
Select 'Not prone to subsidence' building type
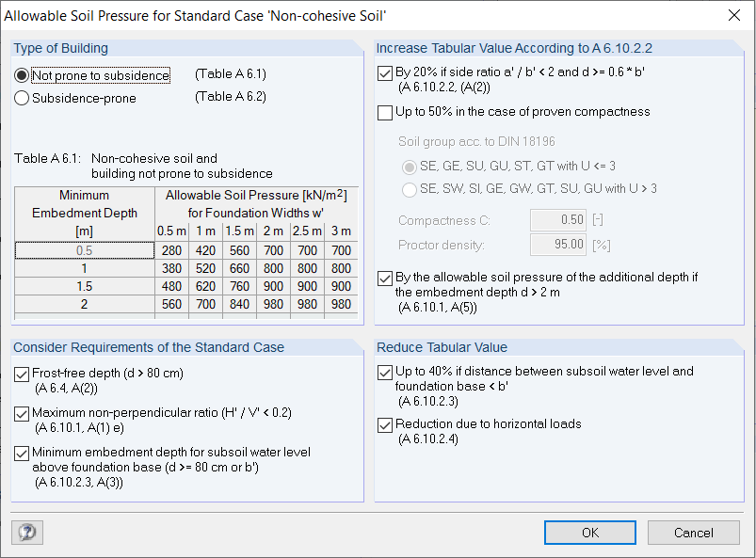pyautogui.click(x=20, y=76)
